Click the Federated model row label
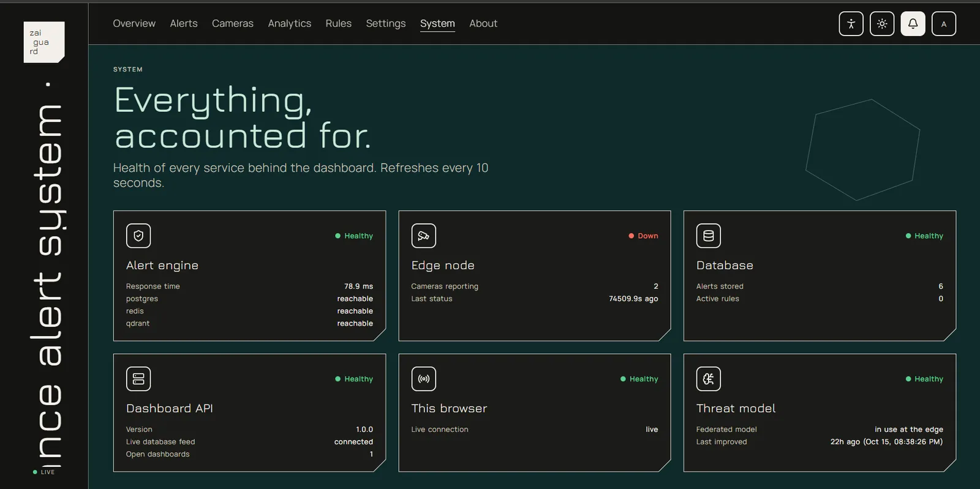Screen dimensions: 980x489 (x=726, y=429)
